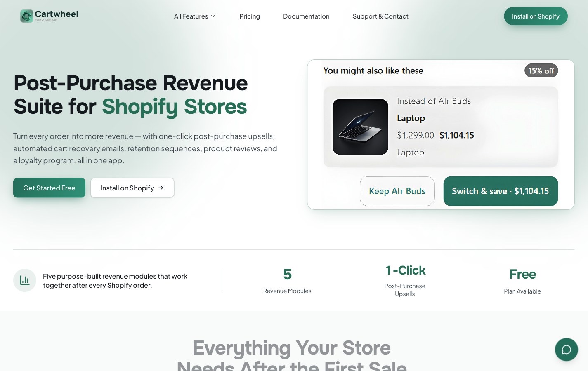
Task: Click 'Post-Purchase Upsells' label
Action: click(405, 290)
